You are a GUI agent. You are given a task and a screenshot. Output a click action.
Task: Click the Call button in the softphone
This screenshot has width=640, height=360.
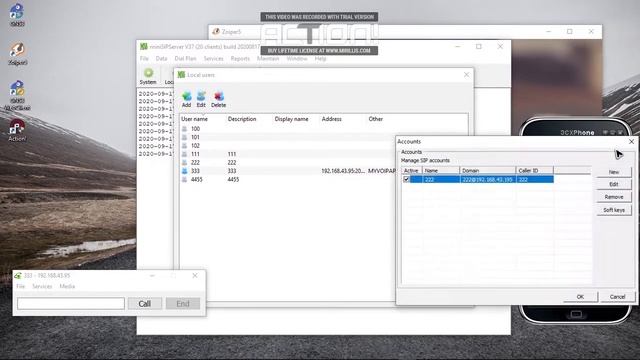tap(144, 304)
